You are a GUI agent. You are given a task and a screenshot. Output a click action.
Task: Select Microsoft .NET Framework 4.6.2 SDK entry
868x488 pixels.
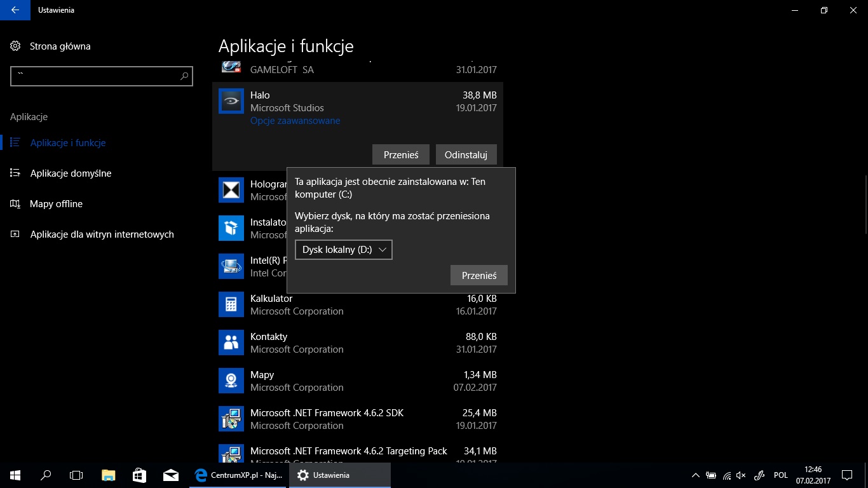327,412
